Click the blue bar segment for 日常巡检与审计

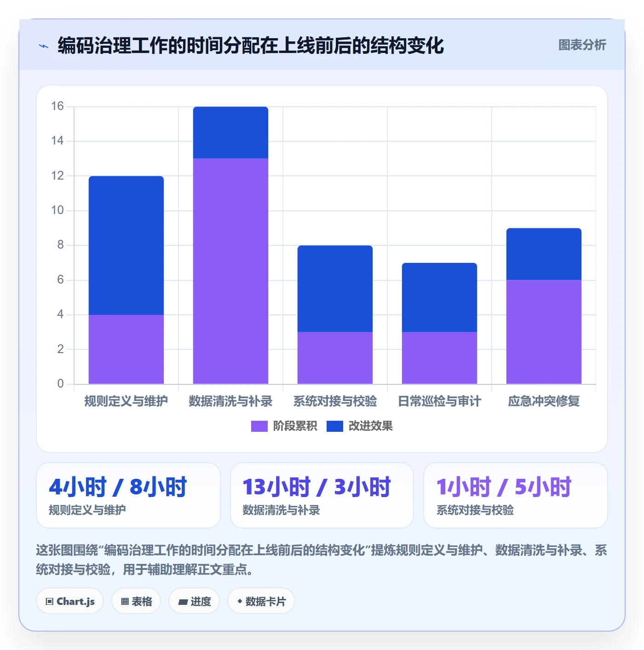pos(439,297)
